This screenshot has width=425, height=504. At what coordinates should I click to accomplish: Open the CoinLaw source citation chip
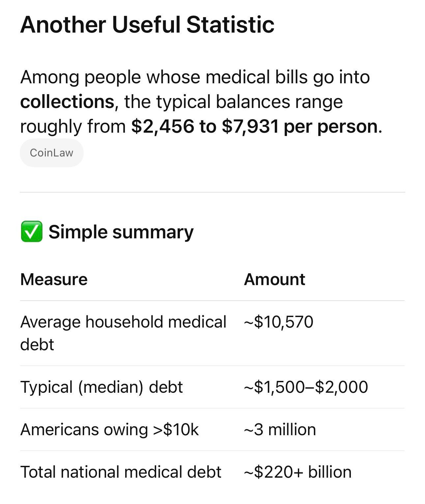click(x=51, y=153)
